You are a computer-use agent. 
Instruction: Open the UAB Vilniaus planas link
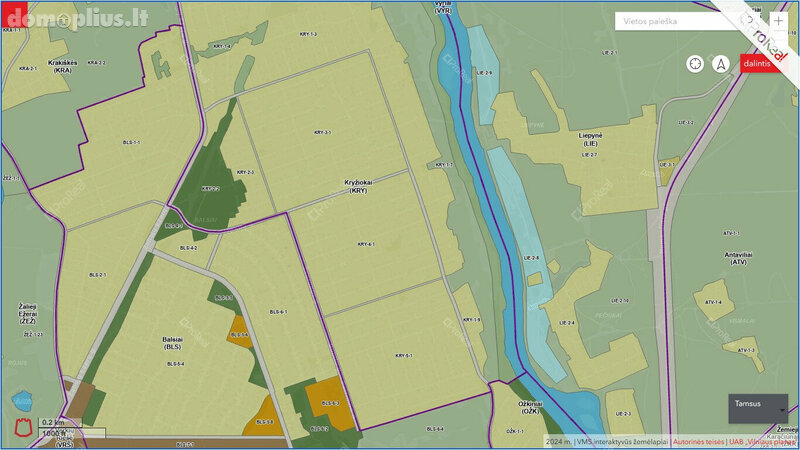[x=763, y=442]
